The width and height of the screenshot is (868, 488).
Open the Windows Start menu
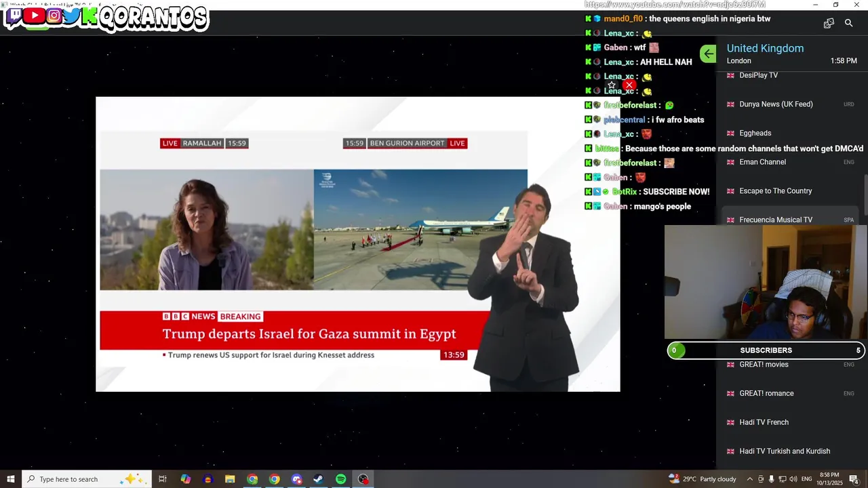[11, 479]
